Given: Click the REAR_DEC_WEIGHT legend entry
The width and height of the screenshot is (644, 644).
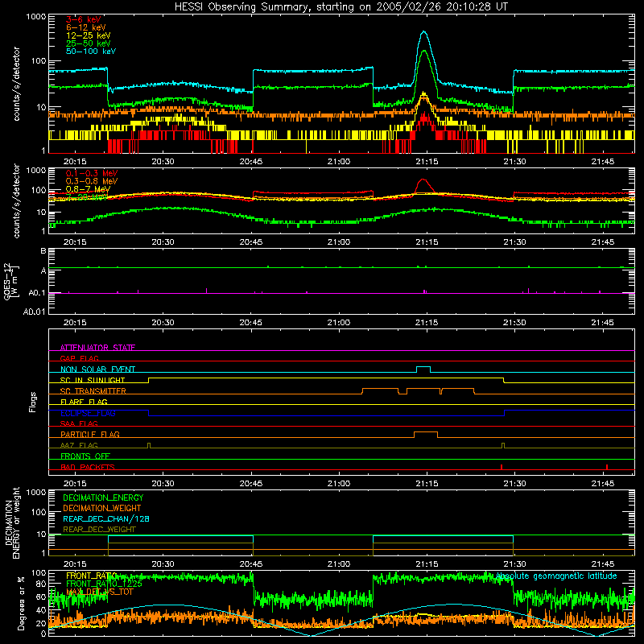Looking at the screenshot, I should pyautogui.click(x=99, y=530).
